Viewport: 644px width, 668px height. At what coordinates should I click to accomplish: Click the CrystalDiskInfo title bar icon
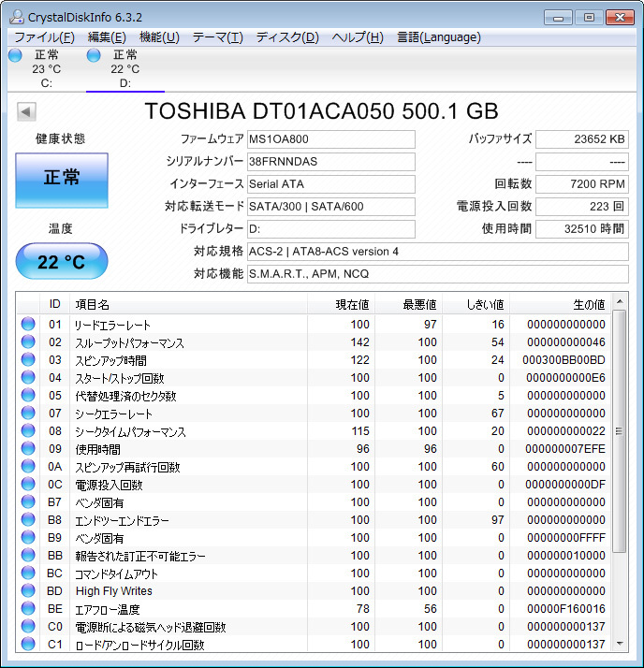16,16
